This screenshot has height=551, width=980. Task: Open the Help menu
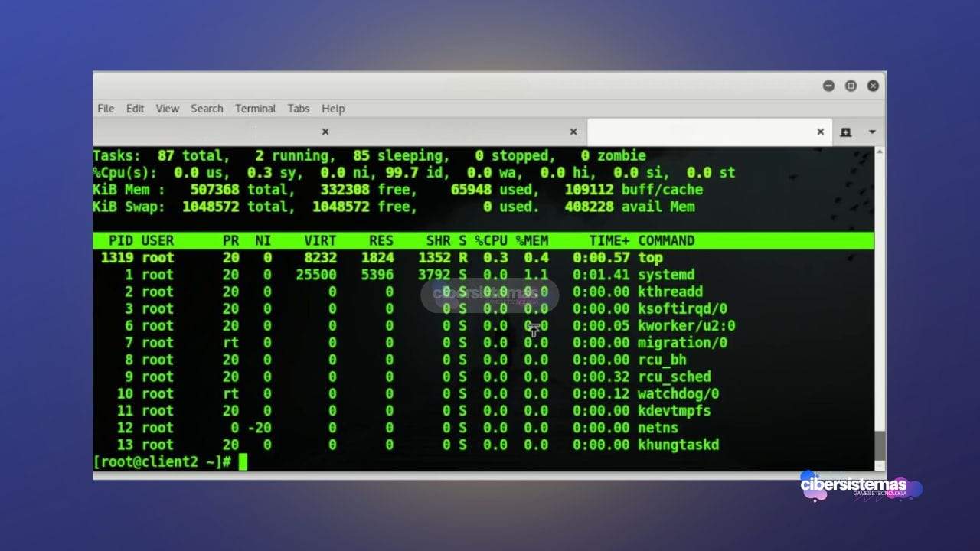pos(333,108)
